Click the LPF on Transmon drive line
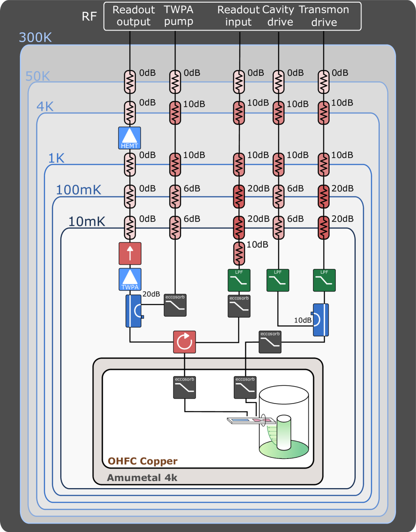This screenshot has width=416, height=532. [x=324, y=280]
